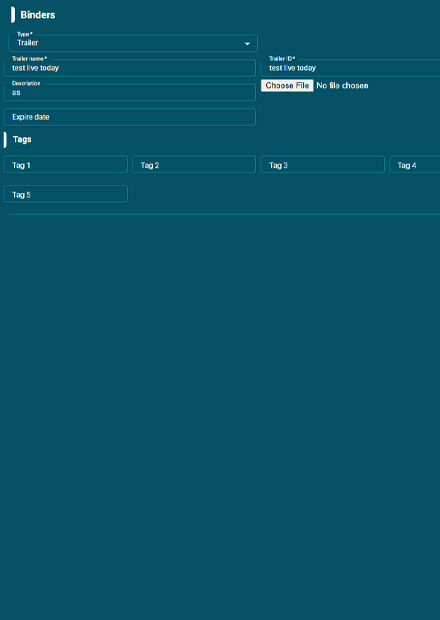Click the white bar beside Binders
This screenshot has height=620, width=440.
click(x=13, y=15)
